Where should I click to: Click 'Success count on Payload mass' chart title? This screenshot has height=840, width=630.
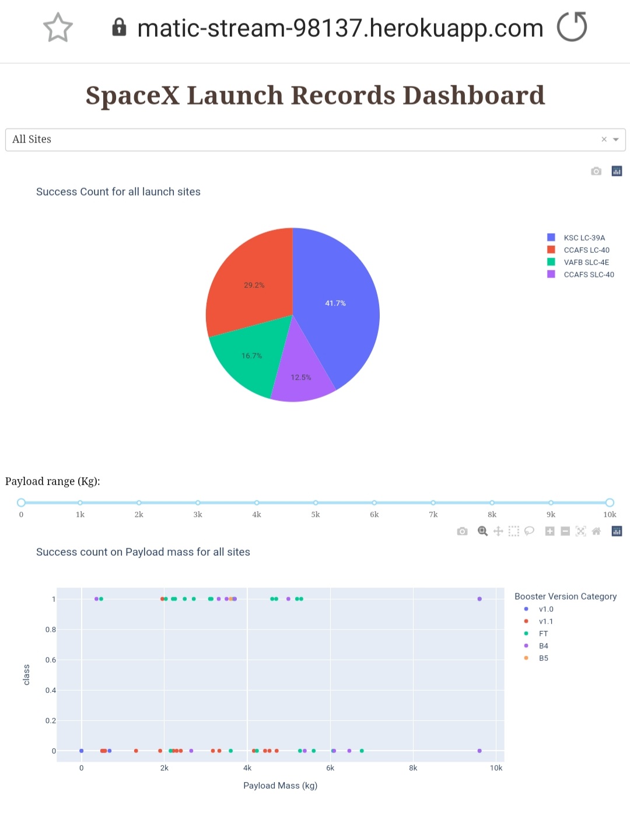pos(143,552)
